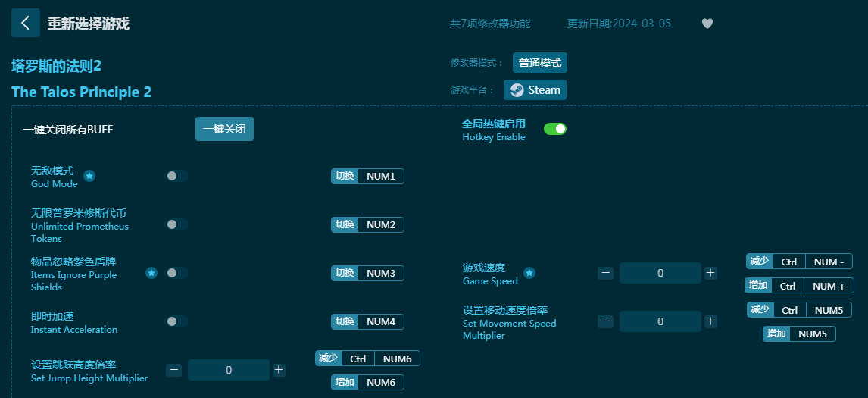Click NUM6 decrease hotkey for Jump Height
868x398 pixels.
(397, 359)
